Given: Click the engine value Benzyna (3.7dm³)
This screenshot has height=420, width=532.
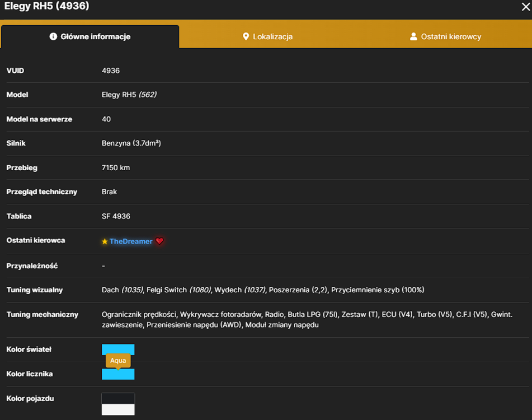Looking at the screenshot, I should click(x=131, y=143).
